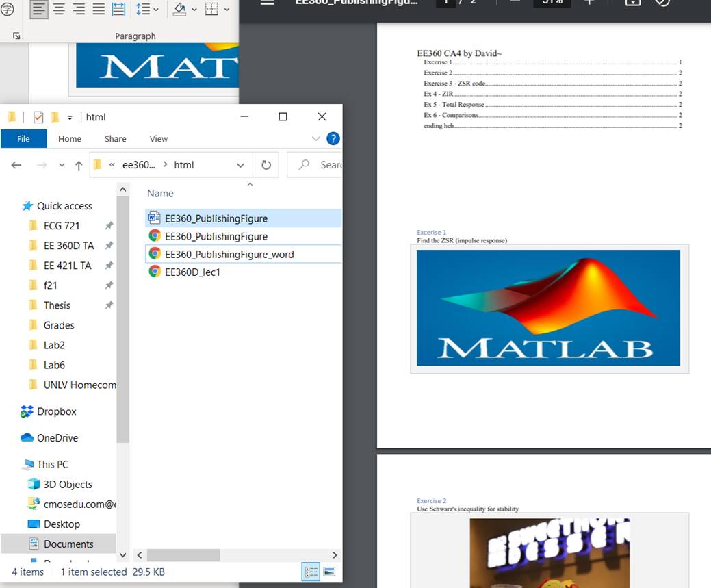The height and width of the screenshot is (588, 711).
Task: Switch to the Details view layout
Action: tap(311, 572)
